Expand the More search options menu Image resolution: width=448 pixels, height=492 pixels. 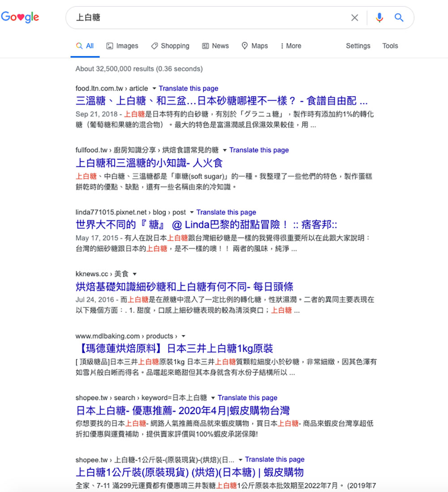pos(290,46)
